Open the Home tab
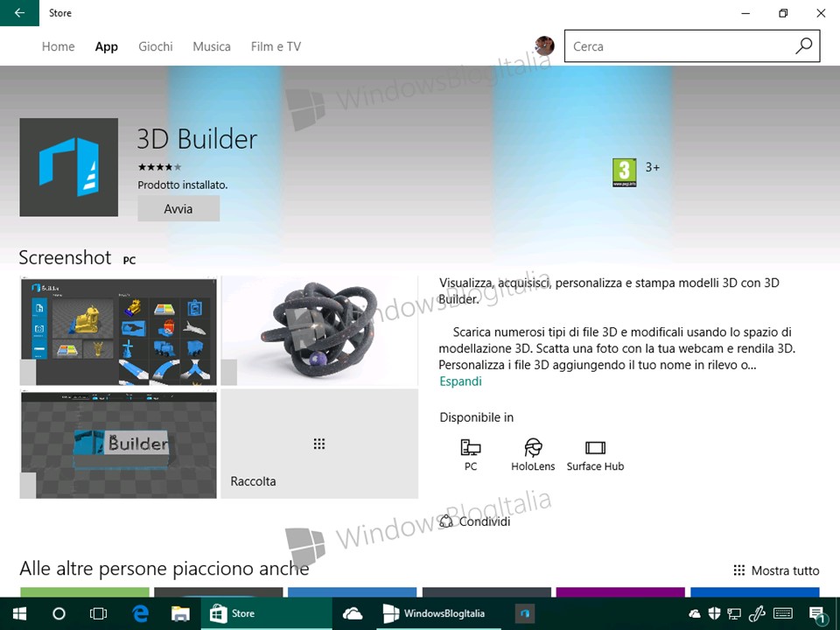The height and width of the screenshot is (630, 840). (x=59, y=46)
